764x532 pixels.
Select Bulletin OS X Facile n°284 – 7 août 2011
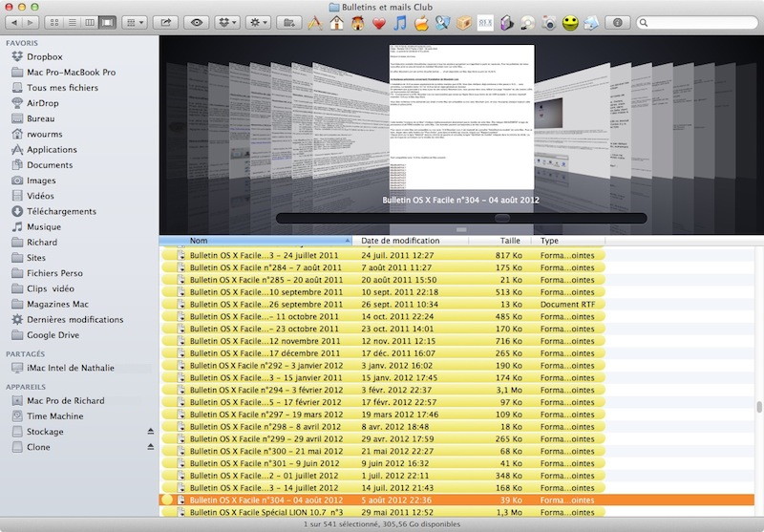(383, 267)
